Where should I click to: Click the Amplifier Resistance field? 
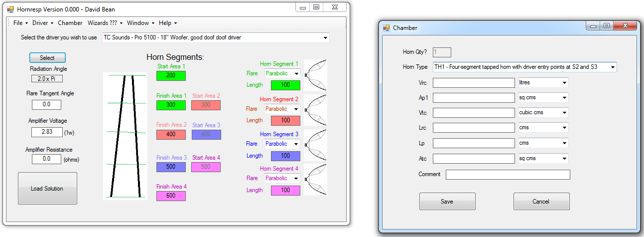(x=46, y=159)
